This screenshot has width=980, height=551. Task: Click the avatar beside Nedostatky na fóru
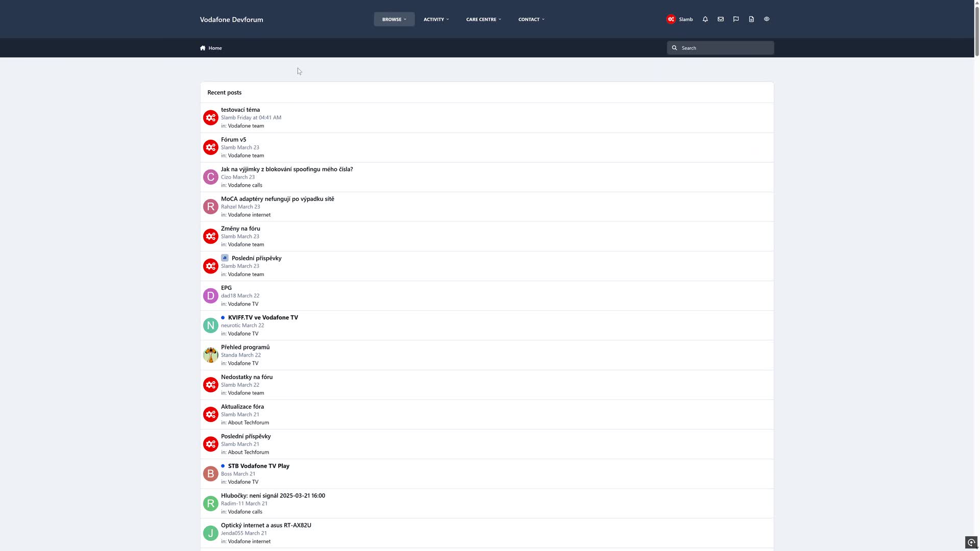point(210,385)
